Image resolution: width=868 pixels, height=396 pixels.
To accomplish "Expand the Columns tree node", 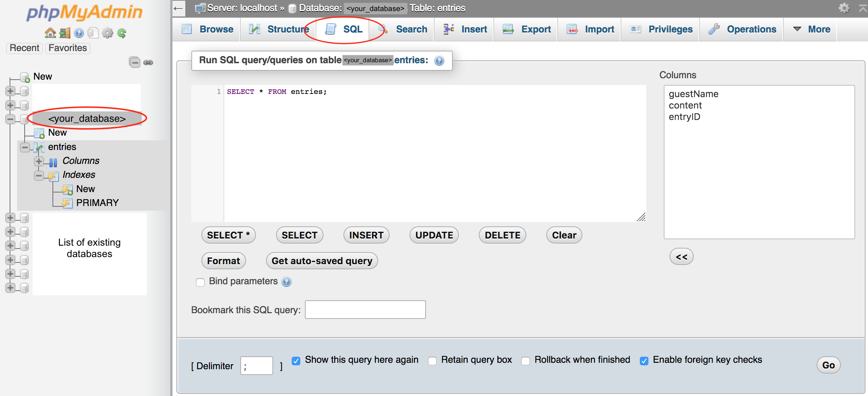I will point(39,161).
